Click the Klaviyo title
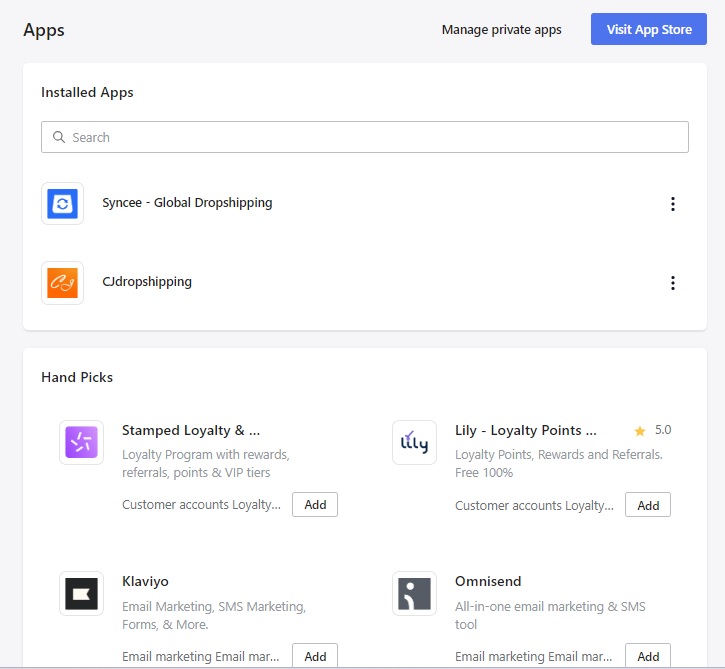 click(145, 582)
